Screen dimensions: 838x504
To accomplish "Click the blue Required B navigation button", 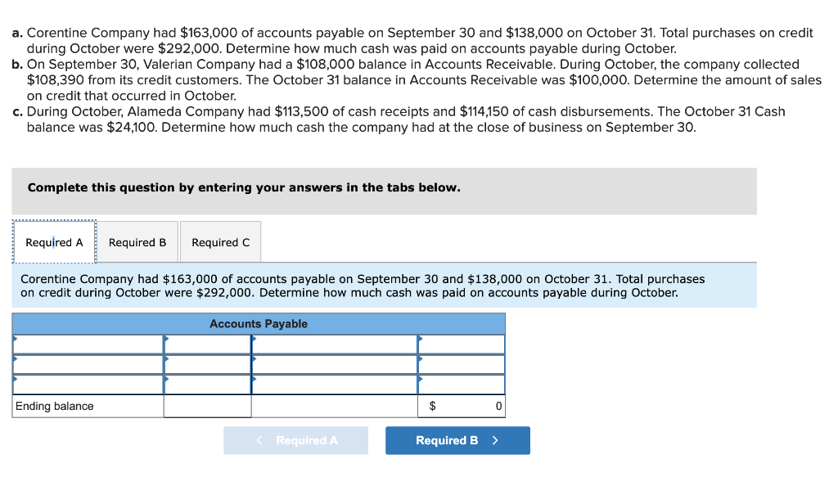I will [x=457, y=440].
